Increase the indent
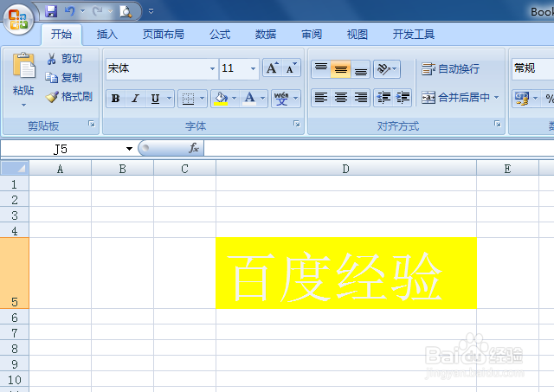The width and height of the screenshot is (554, 392). [x=403, y=98]
